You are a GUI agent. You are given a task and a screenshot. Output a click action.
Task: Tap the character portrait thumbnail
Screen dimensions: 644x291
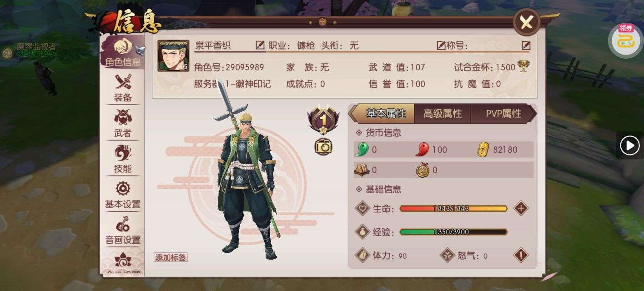point(173,56)
